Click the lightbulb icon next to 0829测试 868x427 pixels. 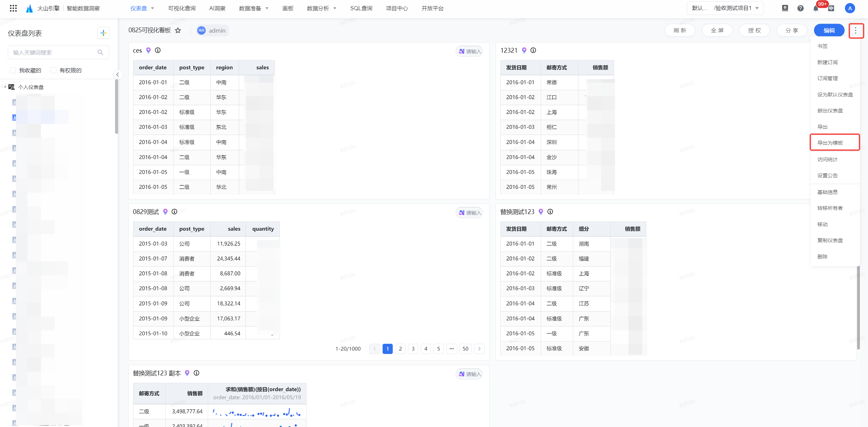pyautogui.click(x=165, y=212)
